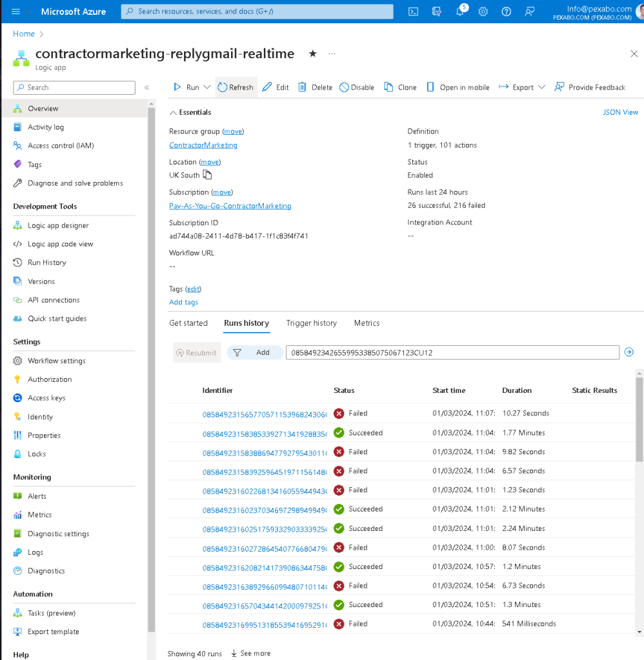Open Versions in sidebar
Screen dimensions: 644x660
tap(41, 281)
